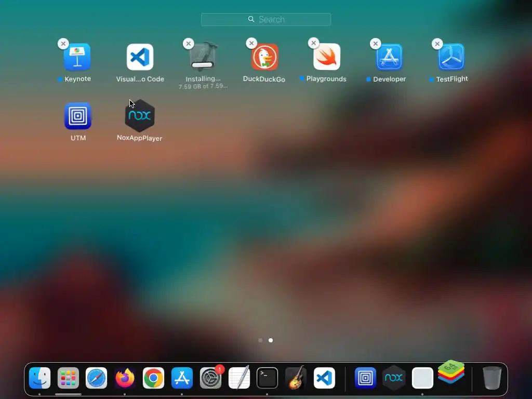
Task: Open Visual Studio Code from the Dock
Action: click(324, 378)
